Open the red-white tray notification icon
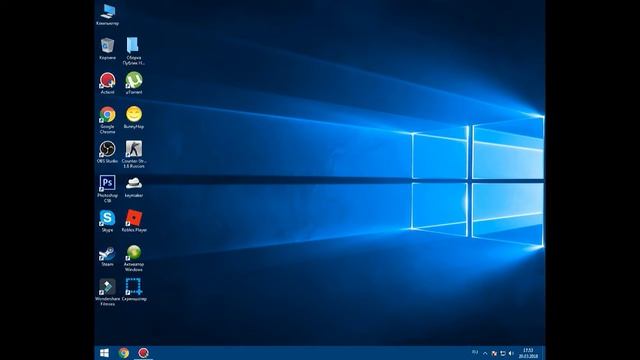 click(x=494, y=353)
